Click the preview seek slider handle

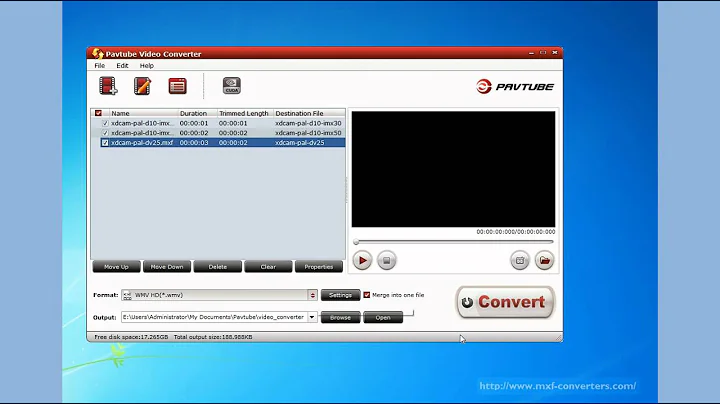pyautogui.click(x=356, y=241)
